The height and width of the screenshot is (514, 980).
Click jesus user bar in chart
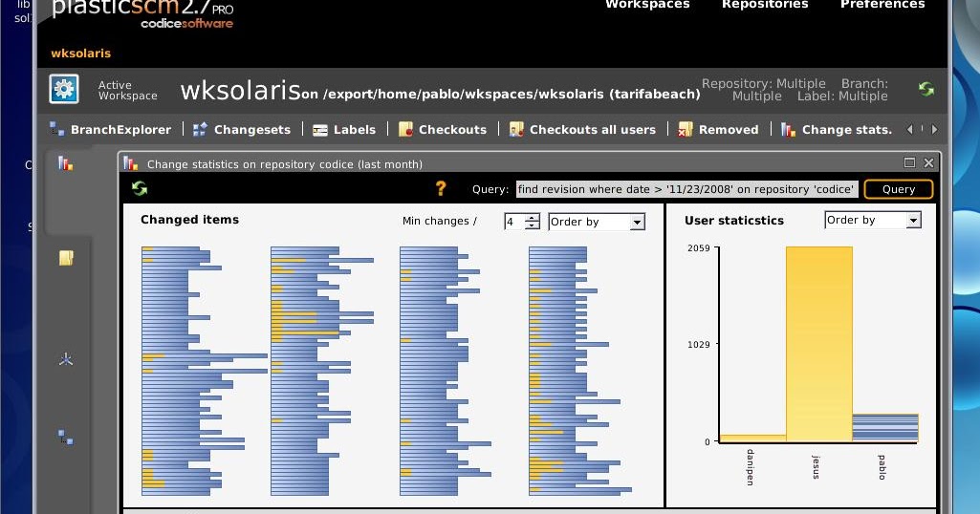[x=818, y=344]
